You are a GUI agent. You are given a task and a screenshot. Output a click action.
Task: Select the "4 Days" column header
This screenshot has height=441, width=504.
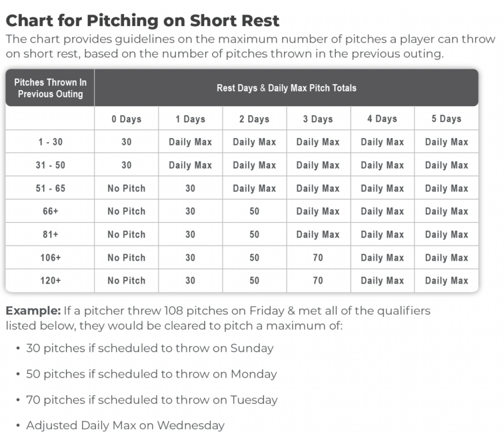pyautogui.click(x=382, y=119)
